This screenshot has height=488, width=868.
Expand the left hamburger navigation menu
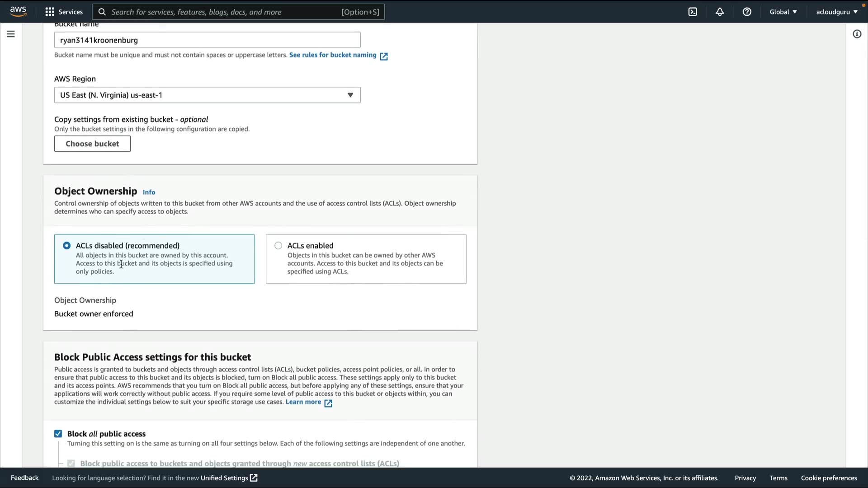11,34
